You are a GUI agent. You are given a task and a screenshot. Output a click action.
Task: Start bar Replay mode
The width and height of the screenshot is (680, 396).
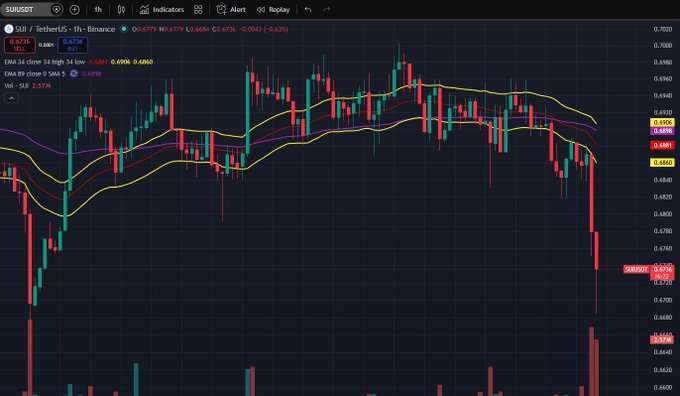273,9
